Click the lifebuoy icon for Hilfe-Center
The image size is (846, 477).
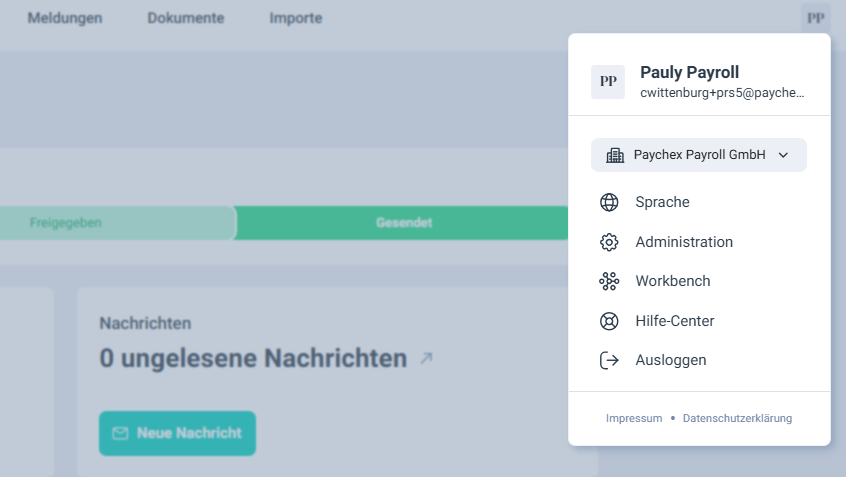[609, 321]
